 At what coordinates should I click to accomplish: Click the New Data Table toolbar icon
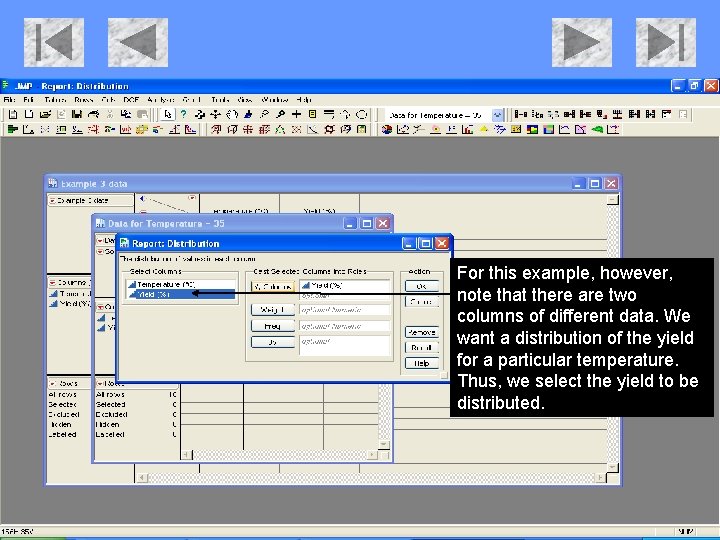click(x=13, y=114)
